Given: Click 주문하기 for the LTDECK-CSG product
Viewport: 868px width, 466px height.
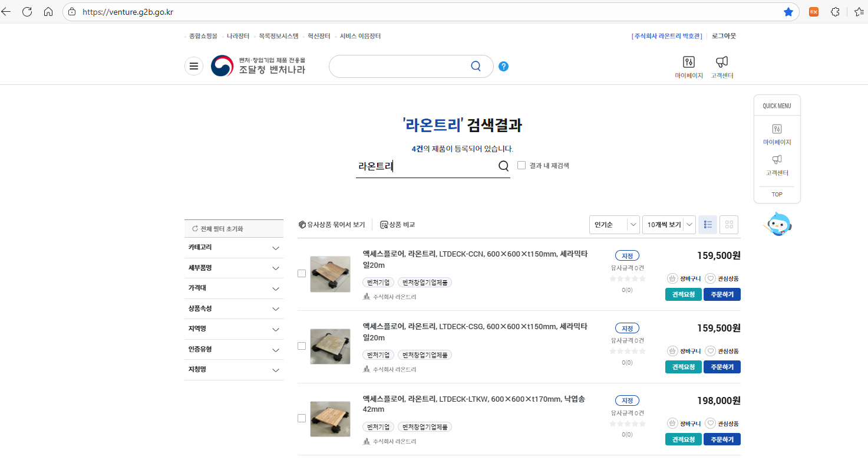Looking at the screenshot, I should click(722, 367).
